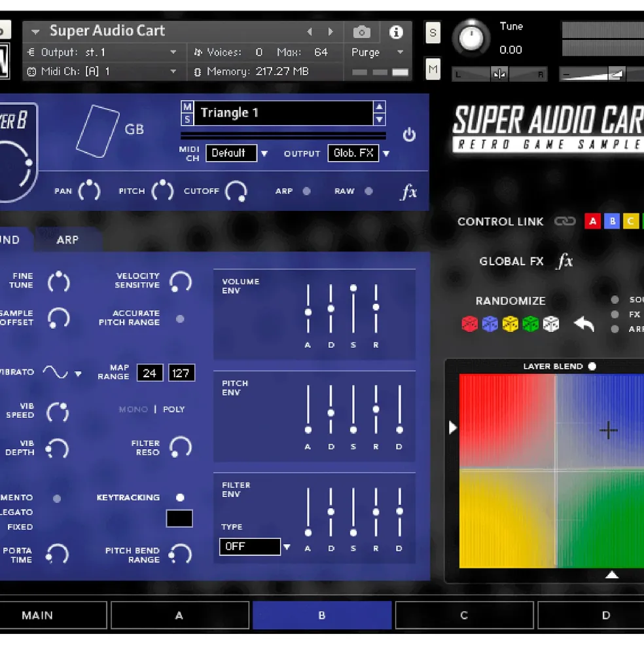Click the Pitch knob
Image resolution: width=644 pixels, height=645 pixels.
[x=162, y=191]
